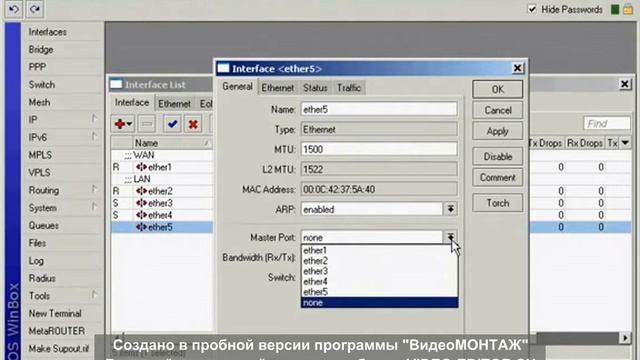Open MetaROUTER in the sidebar

coord(57,331)
